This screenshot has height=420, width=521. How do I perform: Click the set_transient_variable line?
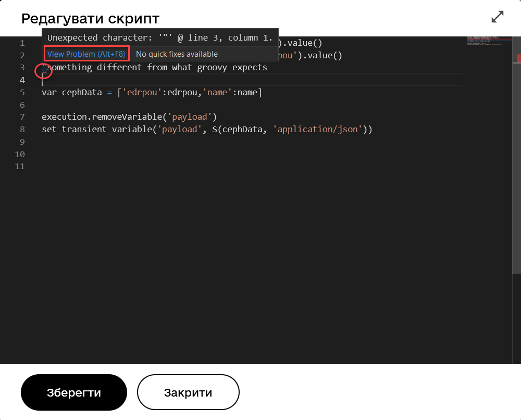(x=207, y=129)
